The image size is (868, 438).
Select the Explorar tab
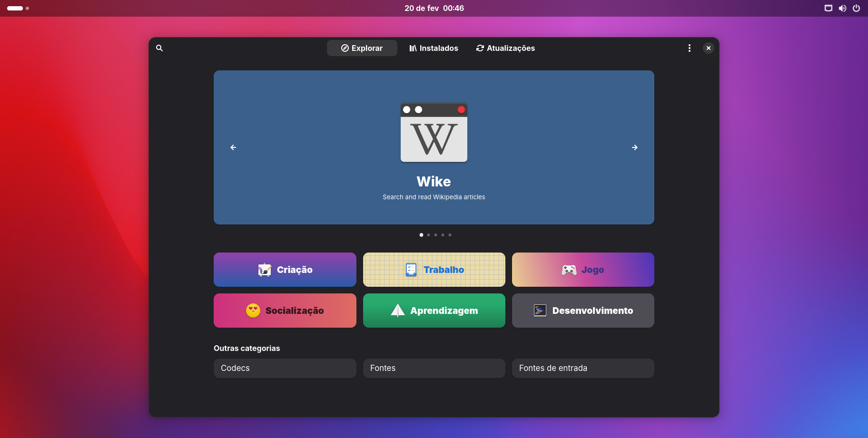362,48
